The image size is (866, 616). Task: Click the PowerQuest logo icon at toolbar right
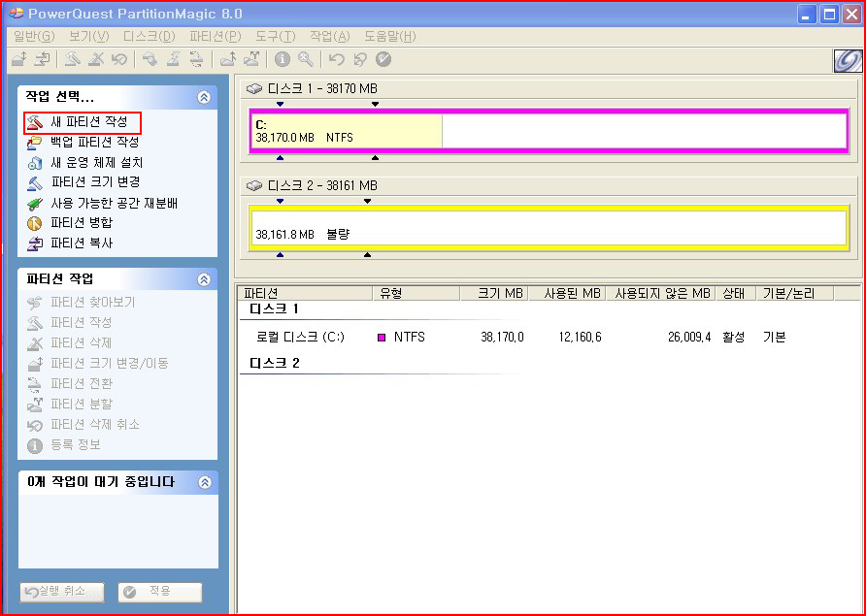coord(848,61)
